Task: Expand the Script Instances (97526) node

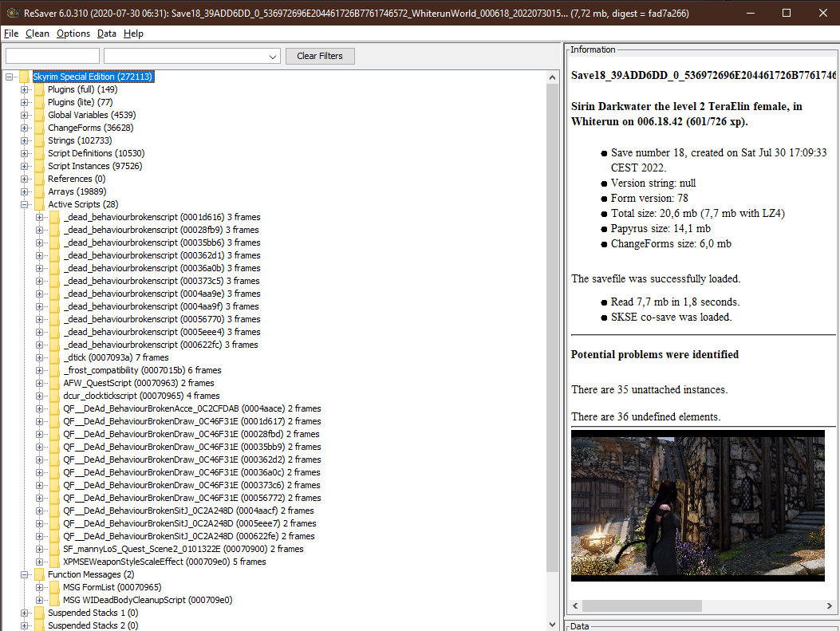Action: click(x=24, y=166)
